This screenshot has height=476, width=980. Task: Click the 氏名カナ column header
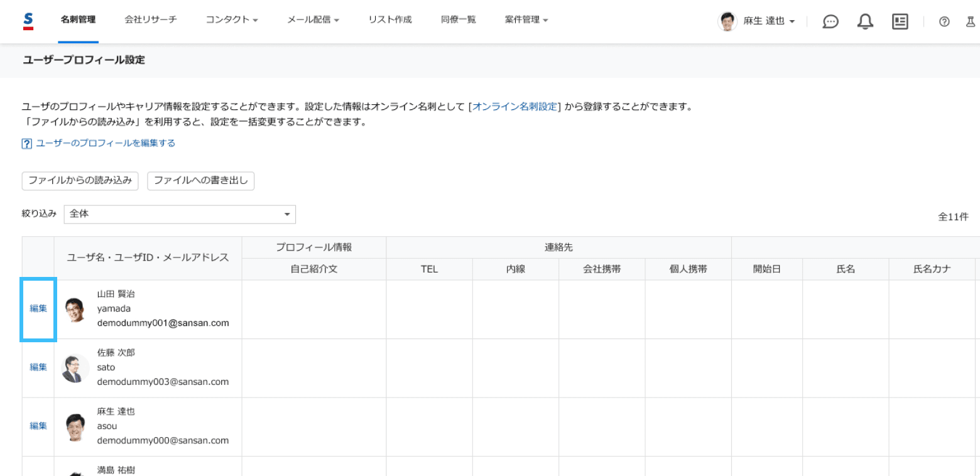(x=932, y=269)
